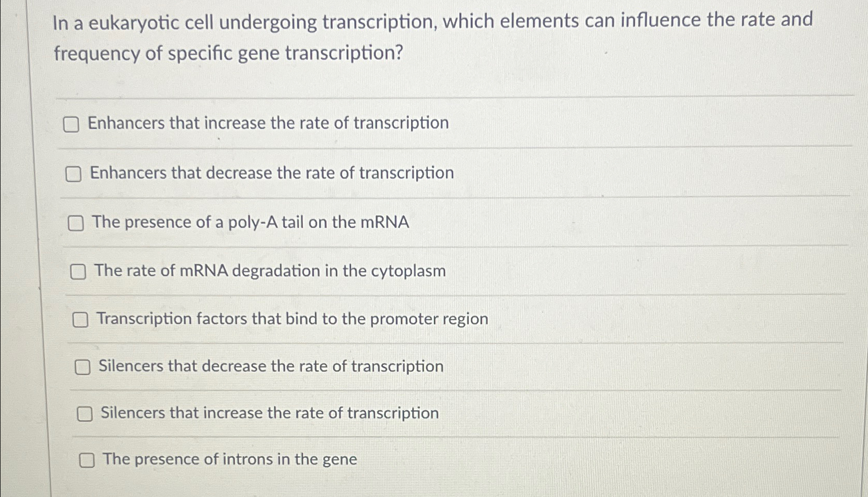Click the enhancers decrease transcription answer label
The width and height of the screenshot is (868, 497).
(272, 173)
